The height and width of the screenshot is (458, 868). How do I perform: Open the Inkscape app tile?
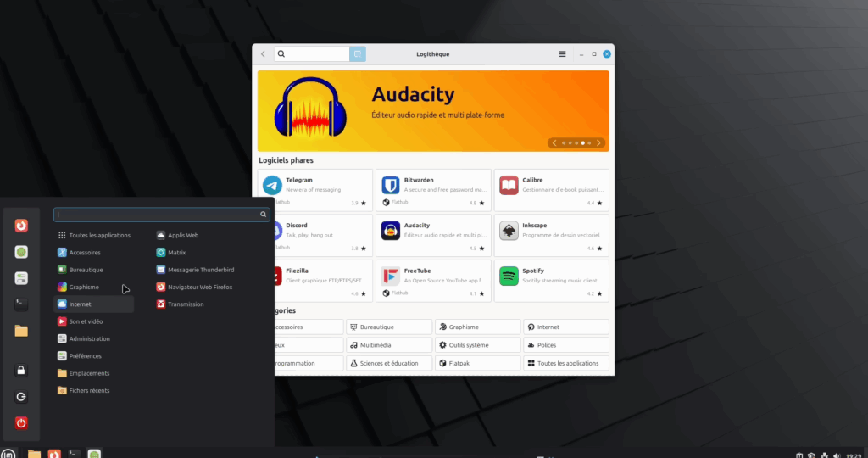551,236
